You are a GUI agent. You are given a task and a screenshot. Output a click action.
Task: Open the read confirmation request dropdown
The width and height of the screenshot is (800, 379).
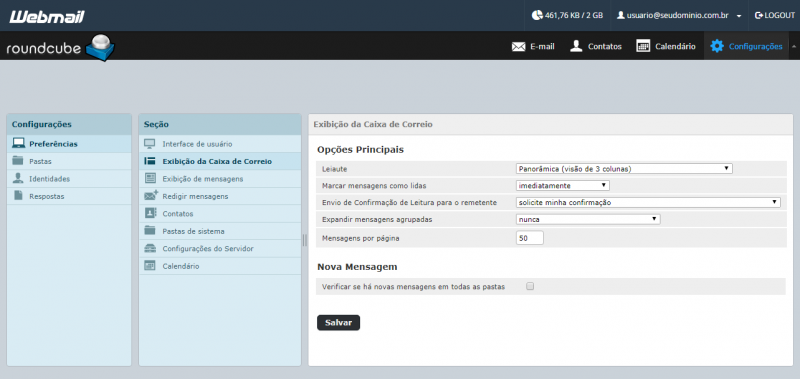point(648,203)
